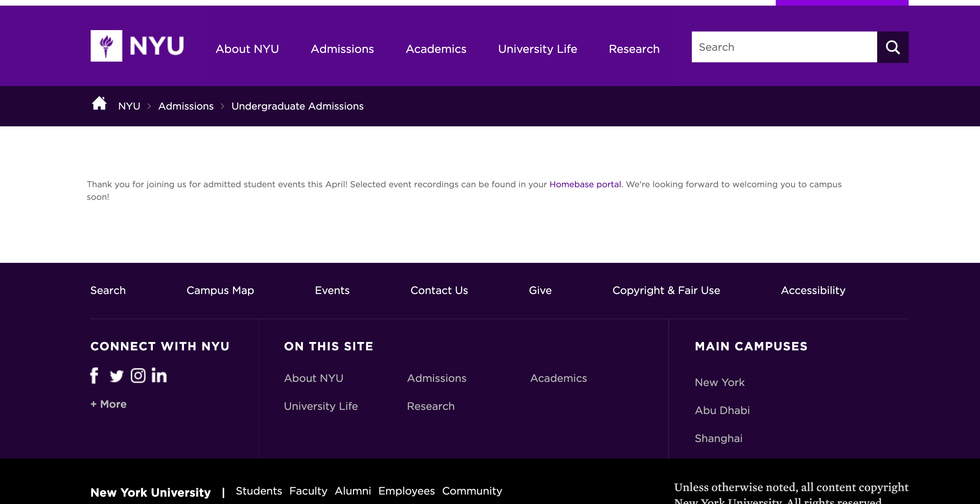Click the home icon in breadcrumb
The image size is (980, 504).
(x=99, y=103)
